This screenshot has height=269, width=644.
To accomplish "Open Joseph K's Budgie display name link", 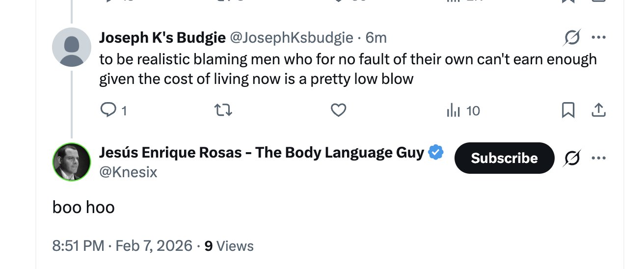I will [162, 37].
